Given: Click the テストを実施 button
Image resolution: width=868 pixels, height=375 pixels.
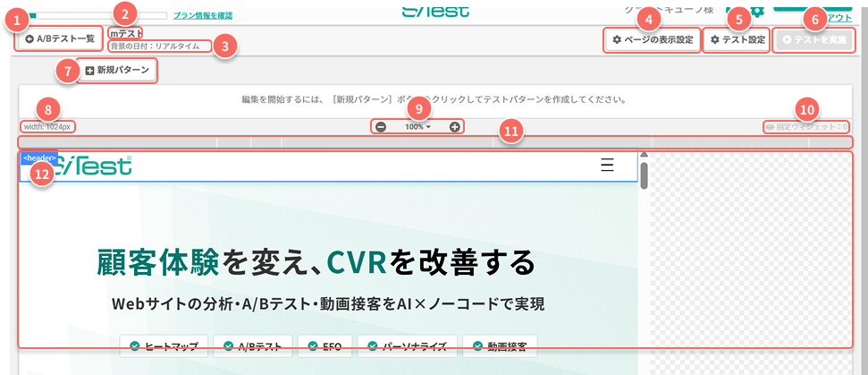Looking at the screenshot, I should coord(814,40).
